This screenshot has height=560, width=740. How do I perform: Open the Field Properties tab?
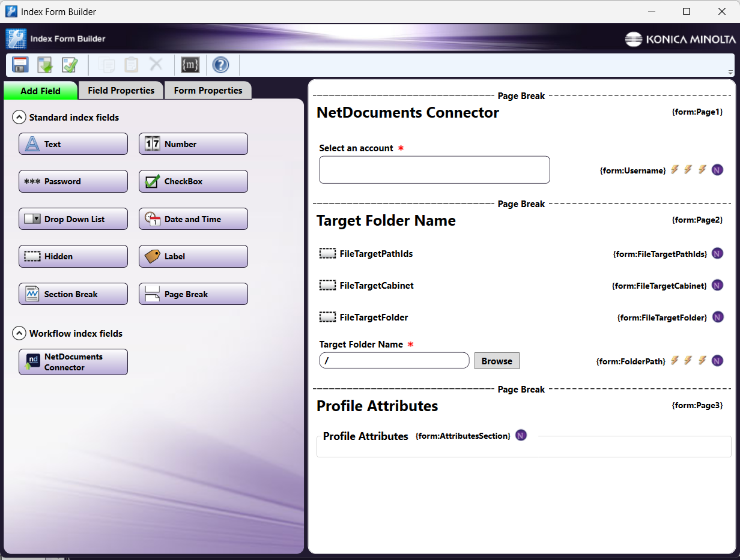coord(121,91)
